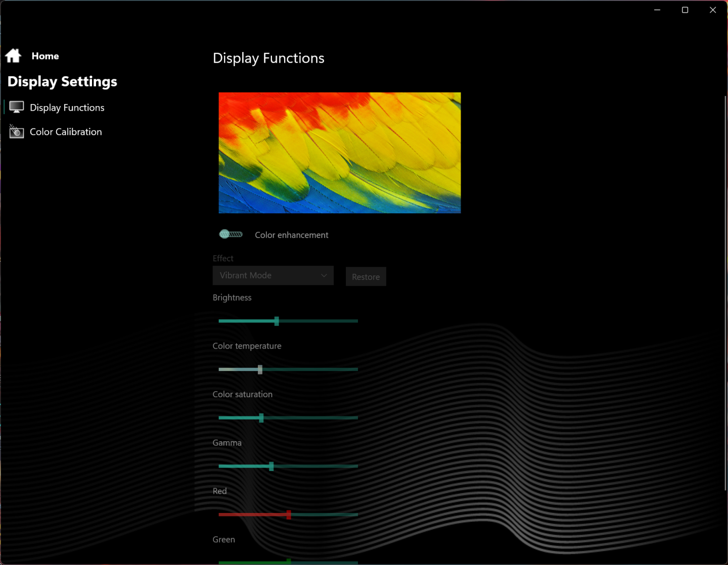Image resolution: width=728 pixels, height=565 pixels.
Task: Go to Color Calibration section
Action: [66, 132]
